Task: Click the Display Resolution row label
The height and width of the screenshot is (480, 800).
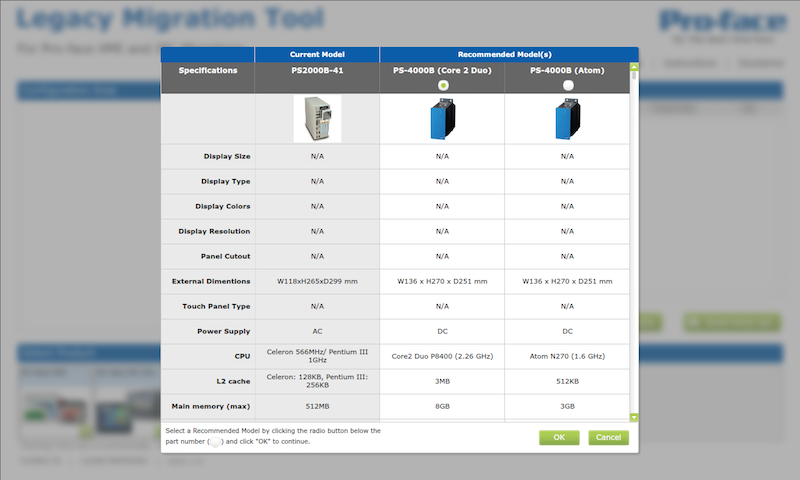Action: [x=214, y=232]
